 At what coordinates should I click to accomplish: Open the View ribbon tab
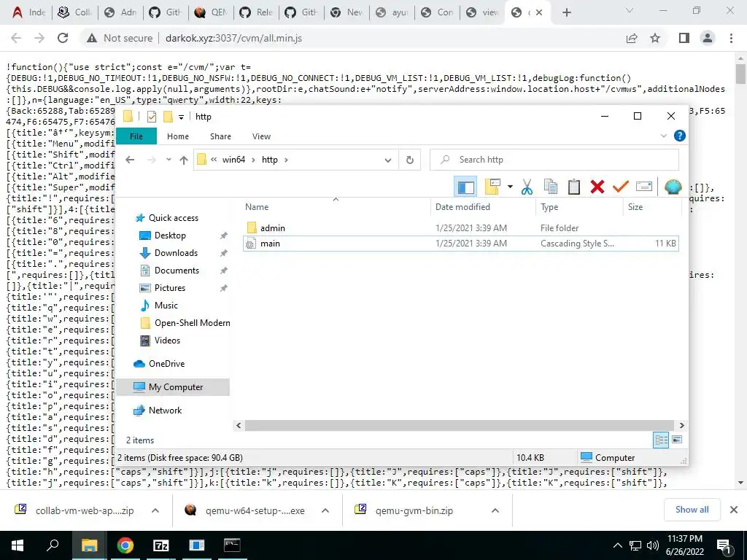(262, 136)
